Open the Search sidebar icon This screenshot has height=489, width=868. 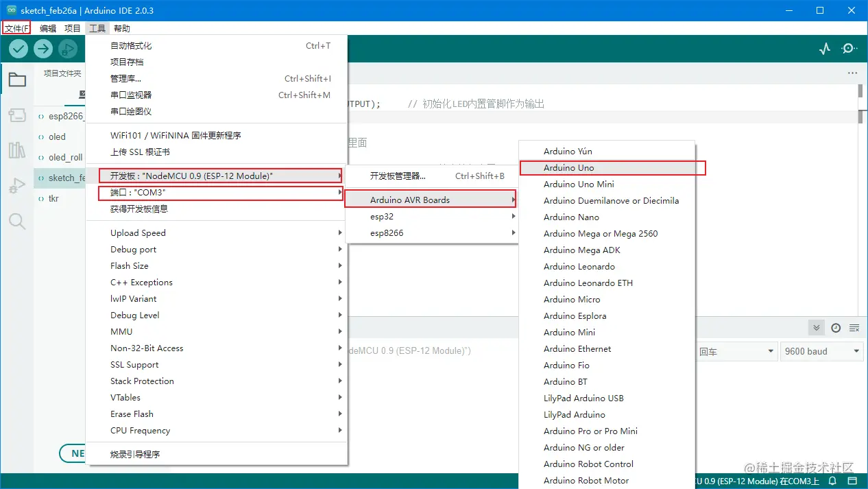tap(17, 221)
